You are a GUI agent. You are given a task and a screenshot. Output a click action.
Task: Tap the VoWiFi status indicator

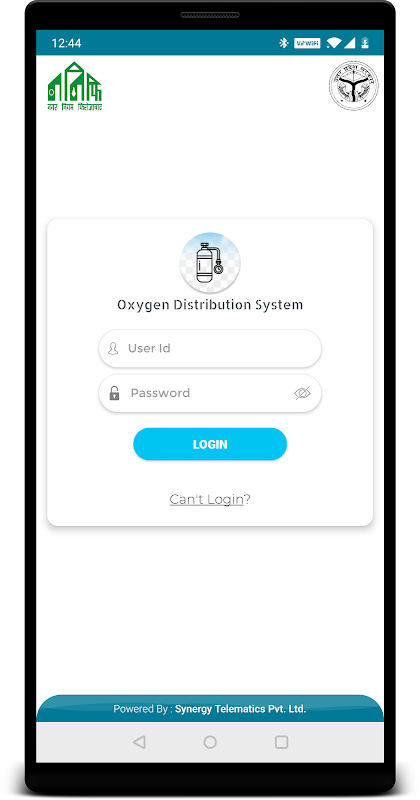tap(307, 43)
